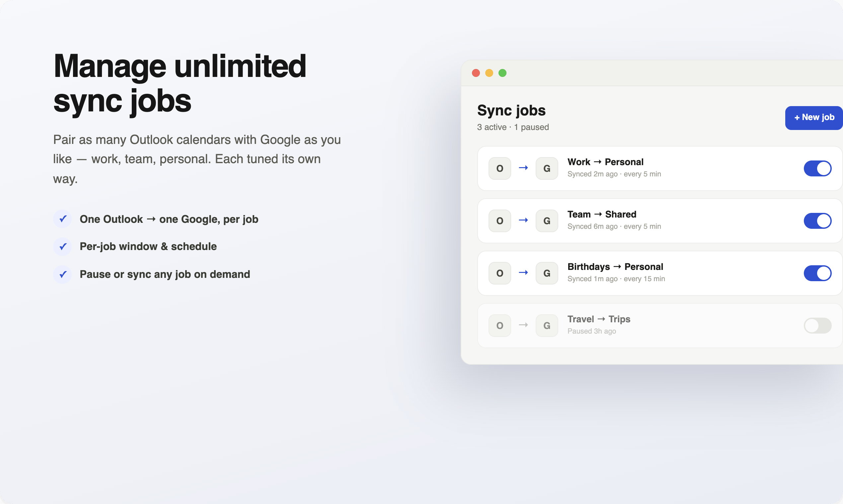Viewport: 843px width, 504px height.
Task: Pause the Birthdays → Personal job toggle
Action: (x=817, y=273)
